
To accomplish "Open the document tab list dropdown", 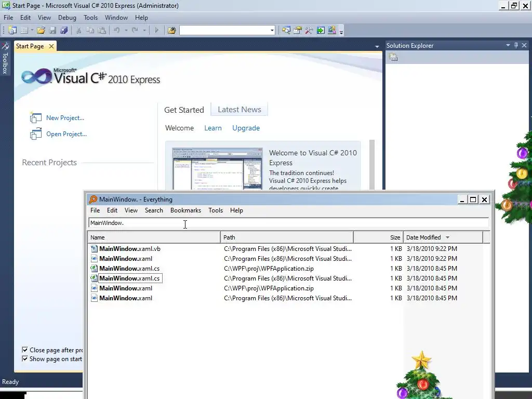I will pos(377,46).
